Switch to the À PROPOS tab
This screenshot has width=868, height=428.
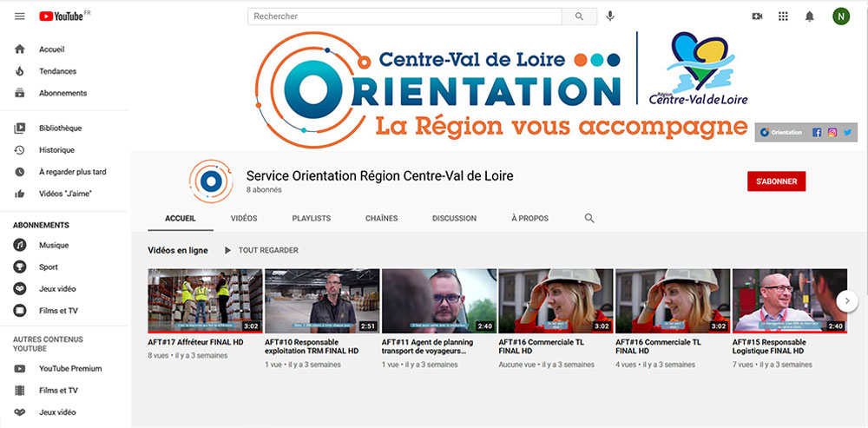[x=529, y=218]
